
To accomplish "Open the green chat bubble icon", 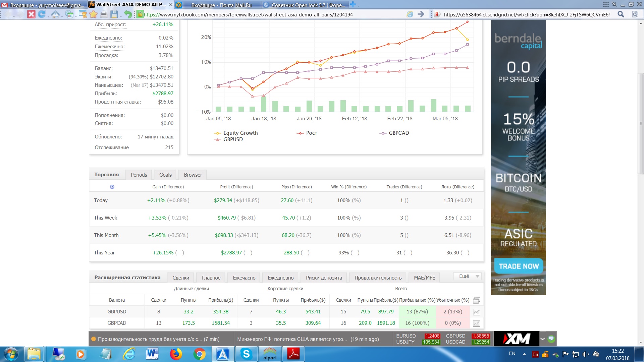I will [551, 339].
